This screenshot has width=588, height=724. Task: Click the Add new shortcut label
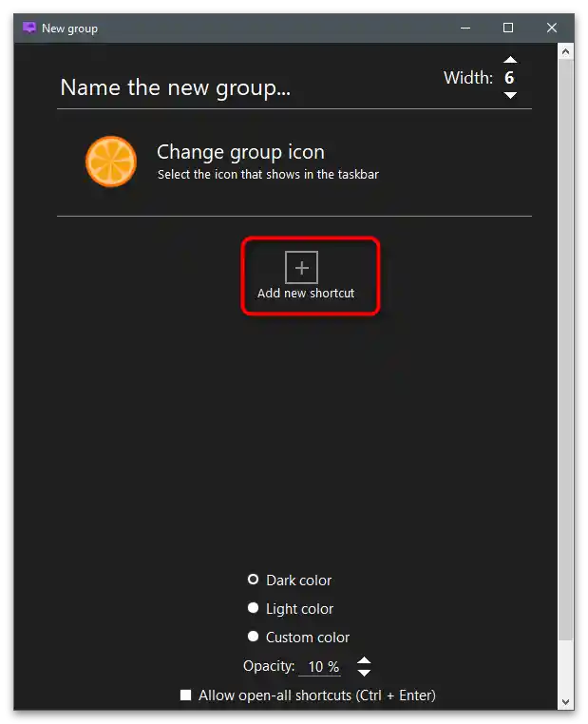[306, 294]
